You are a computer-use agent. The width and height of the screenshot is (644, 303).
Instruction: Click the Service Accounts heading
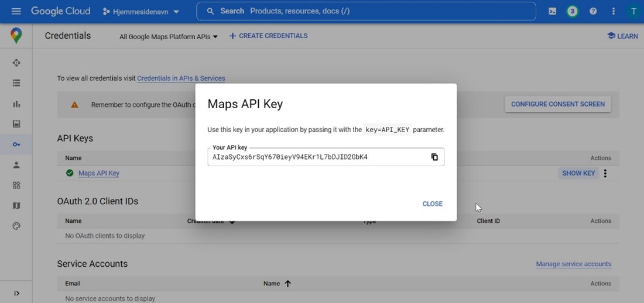tap(93, 264)
